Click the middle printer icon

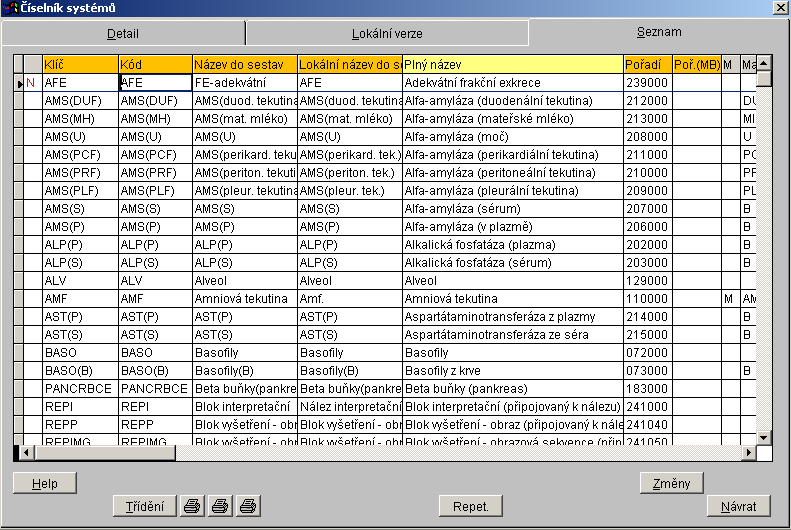click(x=220, y=506)
